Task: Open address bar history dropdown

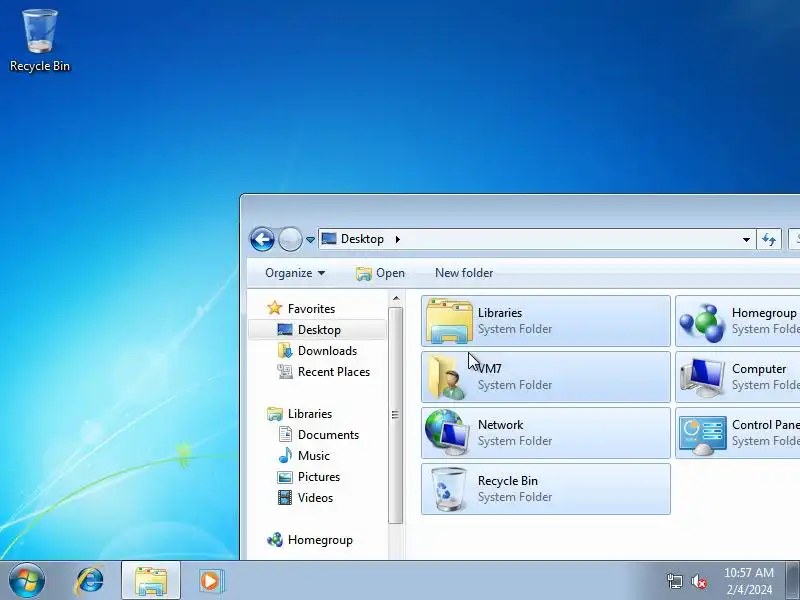Action: coord(746,239)
